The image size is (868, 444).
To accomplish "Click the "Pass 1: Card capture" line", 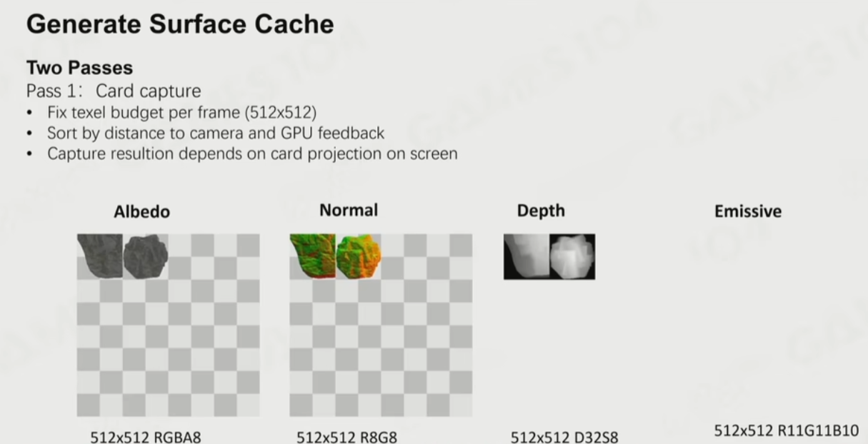I will (114, 91).
